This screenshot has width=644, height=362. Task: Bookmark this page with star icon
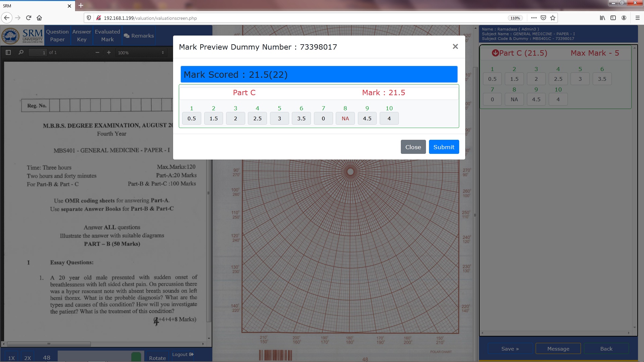tap(553, 18)
